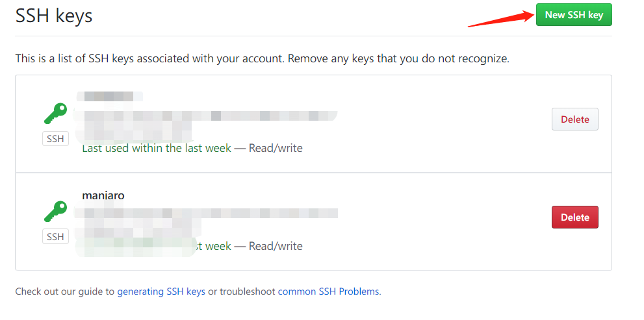Click the SSH badge under the top key icon

tap(55, 139)
